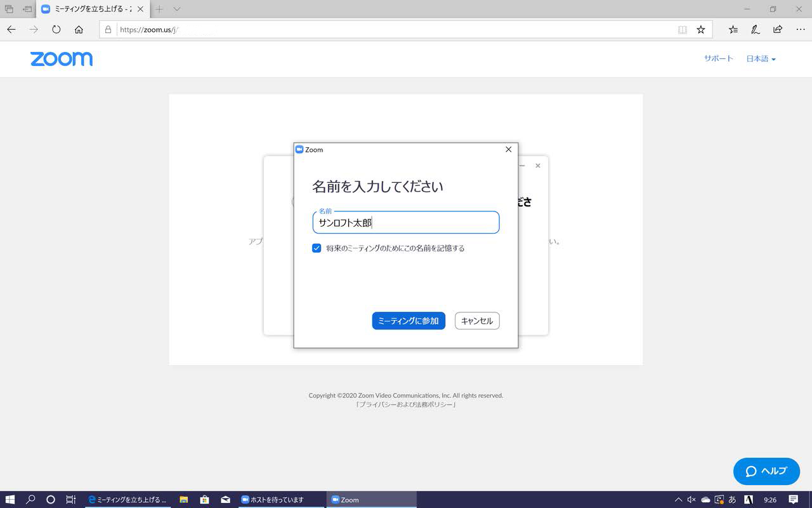Click the 名前 input field
Screen dimensions: 812x508
(406, 223)
